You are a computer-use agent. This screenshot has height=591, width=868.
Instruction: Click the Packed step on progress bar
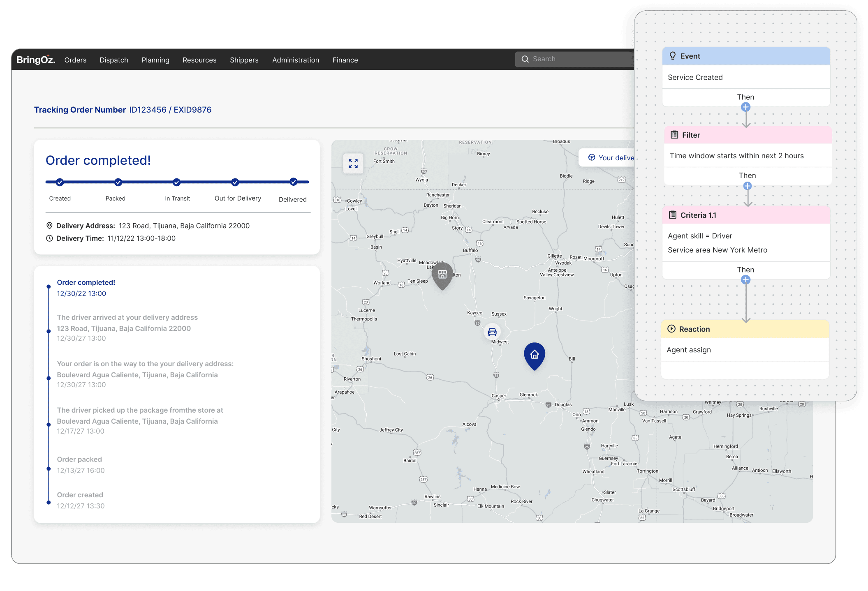click(118, 182)
